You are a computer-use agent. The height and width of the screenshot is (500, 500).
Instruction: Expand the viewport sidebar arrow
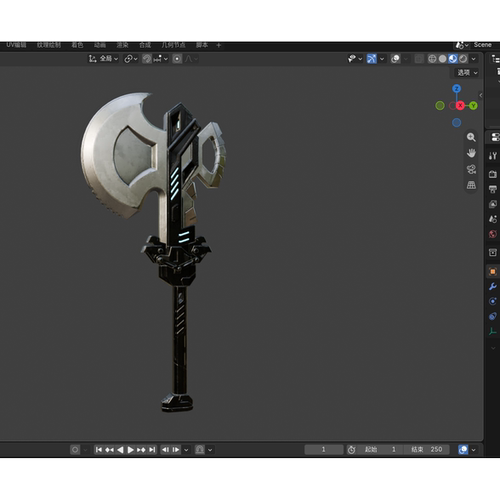point(481,95)
